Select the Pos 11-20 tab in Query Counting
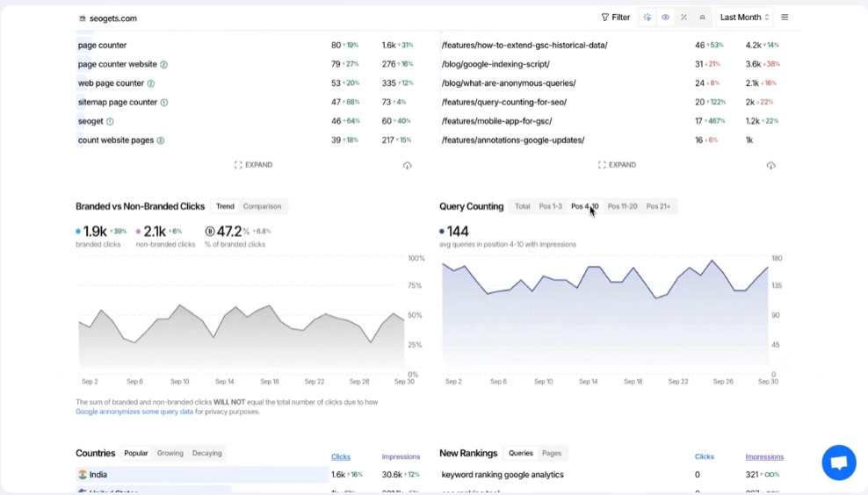 point(622,206)
